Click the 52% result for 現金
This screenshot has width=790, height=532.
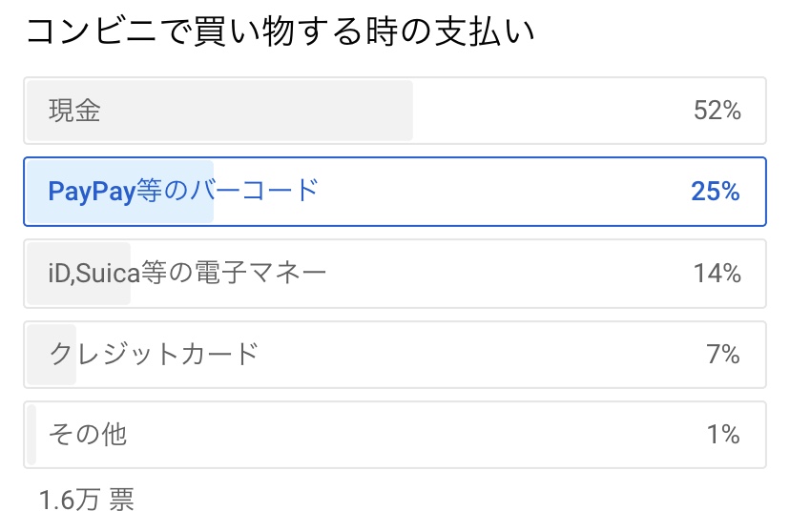click(x=717, y=111)
